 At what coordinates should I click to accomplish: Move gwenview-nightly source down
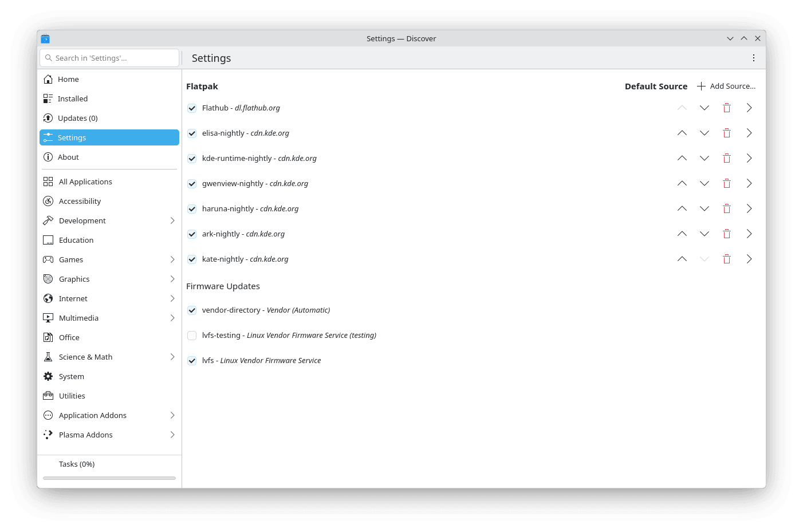point(704,183)
